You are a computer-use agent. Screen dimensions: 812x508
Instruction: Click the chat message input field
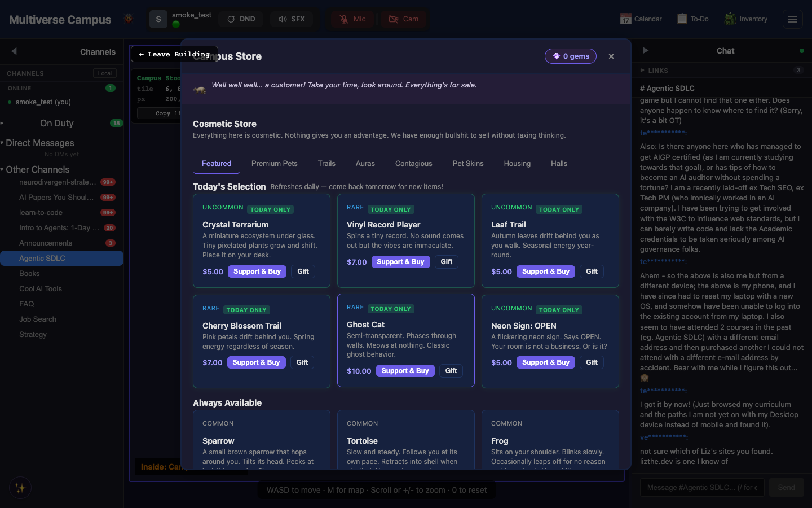pos(702,488)
